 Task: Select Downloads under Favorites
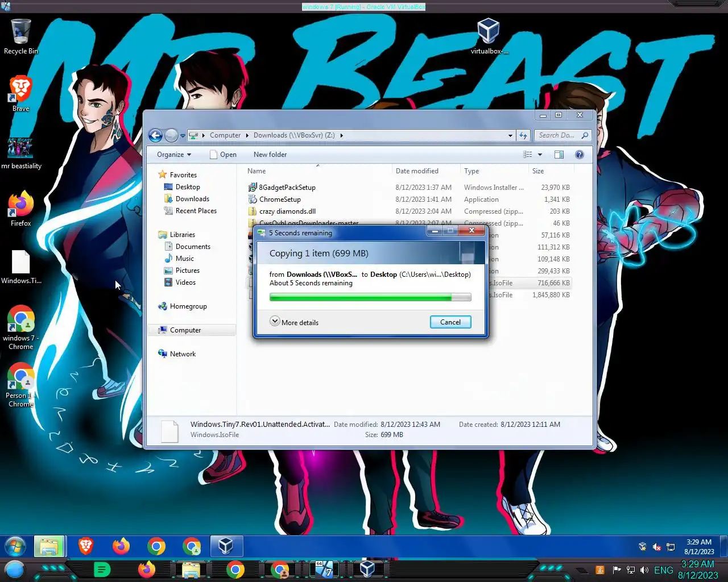click(192, 199)
